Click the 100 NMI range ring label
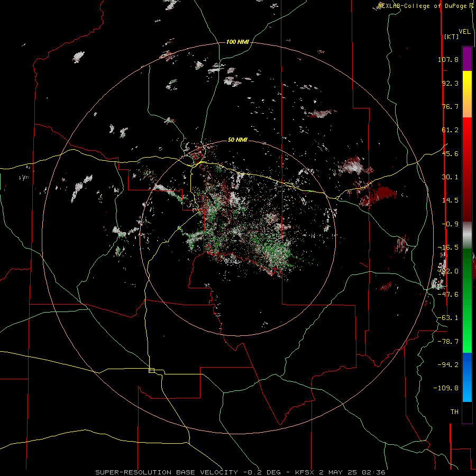Screen dimensions: 476x476 [237, 42]
